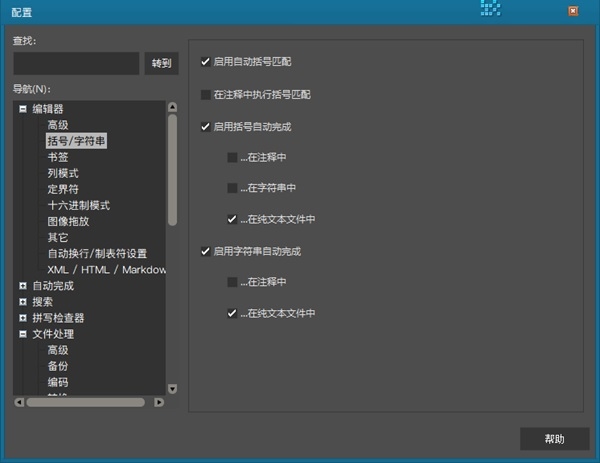The image size is (600, 463).
Task: Click the vertical scrollbar thumb of tree
Action: [x=173, y=170]
